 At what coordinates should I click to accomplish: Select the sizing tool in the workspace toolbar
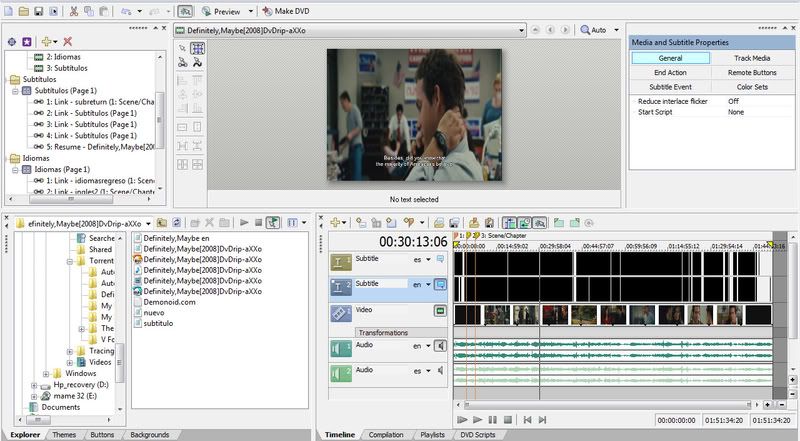197,48
